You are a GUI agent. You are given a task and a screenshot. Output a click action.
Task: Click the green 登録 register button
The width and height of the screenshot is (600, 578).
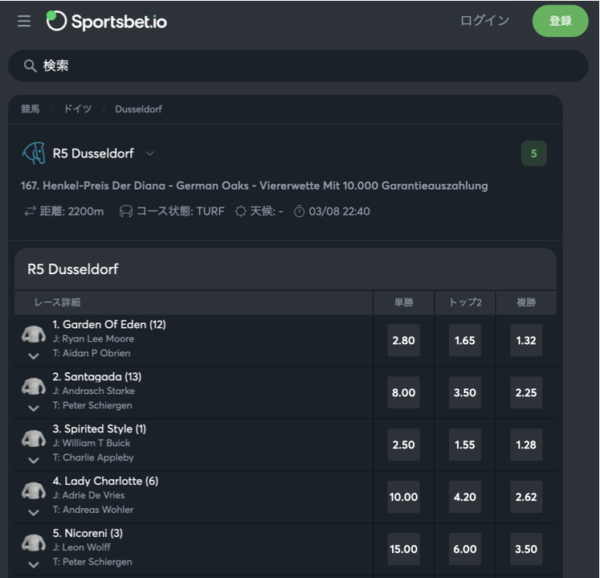click(x=560, y=21)
